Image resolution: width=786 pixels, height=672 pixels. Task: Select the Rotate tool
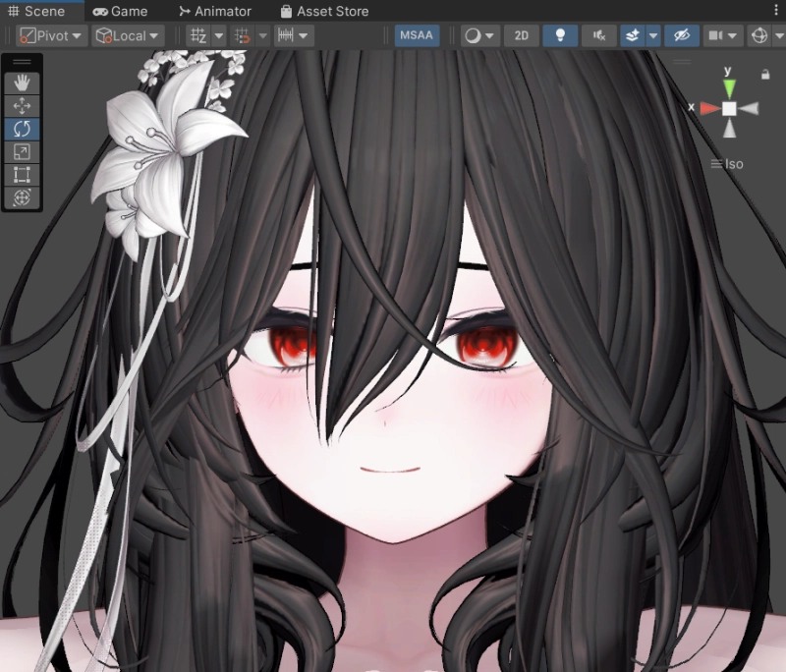(x=22, y=129)
